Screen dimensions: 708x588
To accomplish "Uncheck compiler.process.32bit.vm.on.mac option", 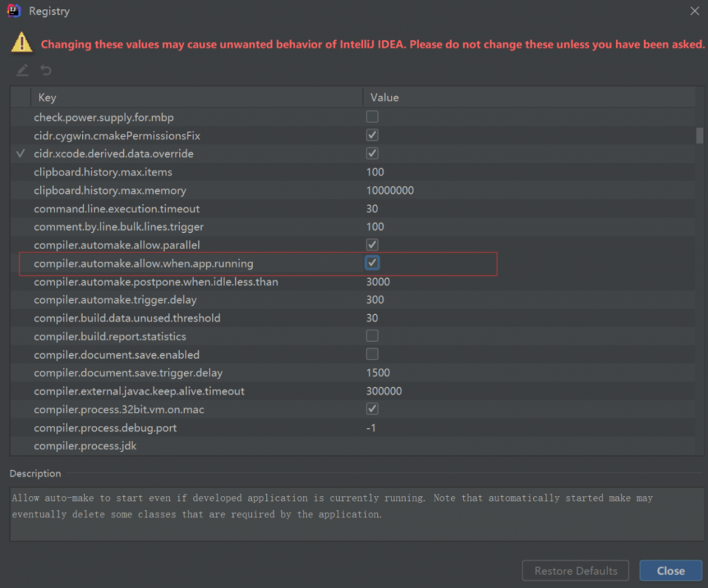I will pyautogui.click(x=372, y=409).
